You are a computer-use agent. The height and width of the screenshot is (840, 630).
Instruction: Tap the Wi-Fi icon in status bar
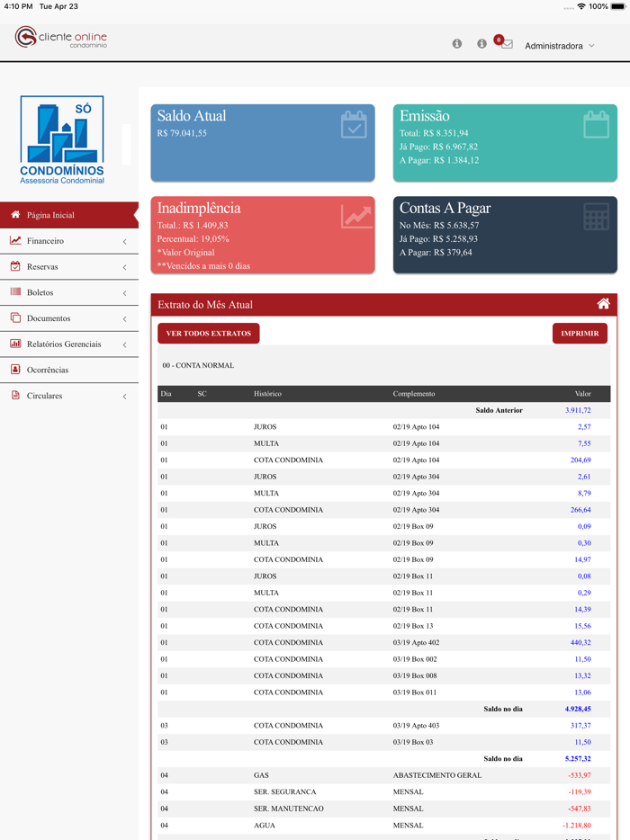(581, 6)
